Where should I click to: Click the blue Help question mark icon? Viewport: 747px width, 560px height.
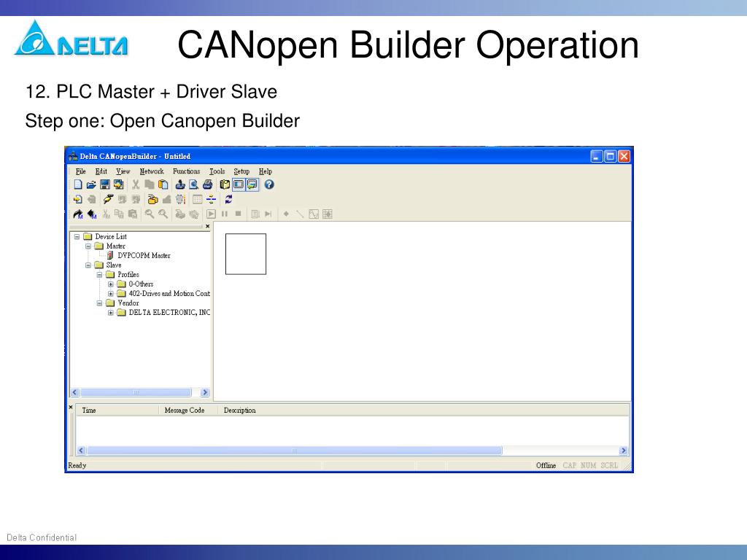tap(269, 184)
